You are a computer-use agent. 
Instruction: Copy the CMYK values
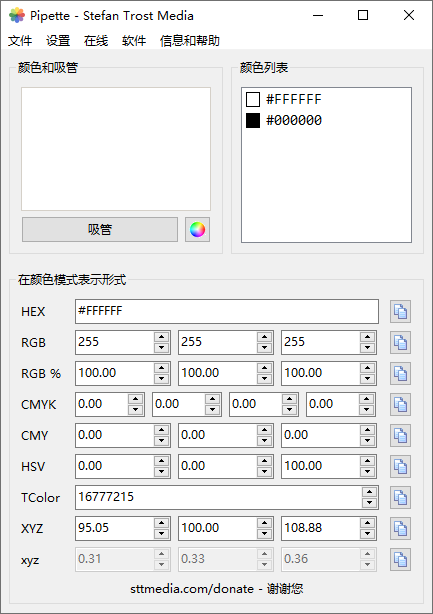tap(400, 405)
